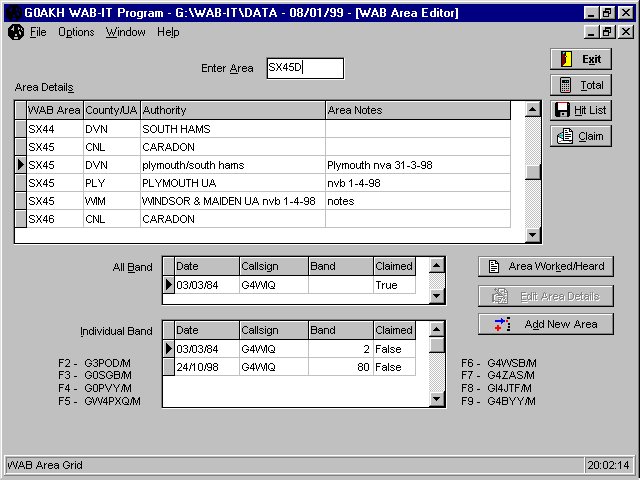This screenshot has width=640, height=480.
Task: Click the 'SOUTH HAMS' authority cell
Action: tap(233, 129)
